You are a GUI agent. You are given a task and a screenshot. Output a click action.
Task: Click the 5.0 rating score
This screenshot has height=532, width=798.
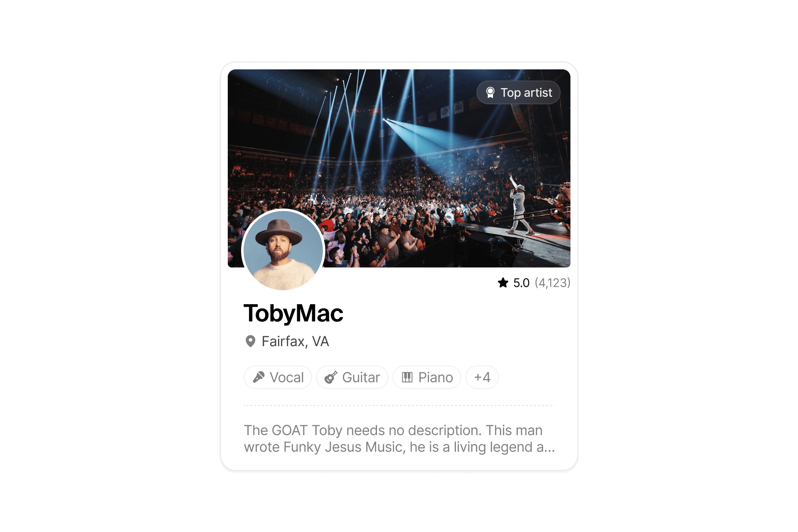[521, 283]
